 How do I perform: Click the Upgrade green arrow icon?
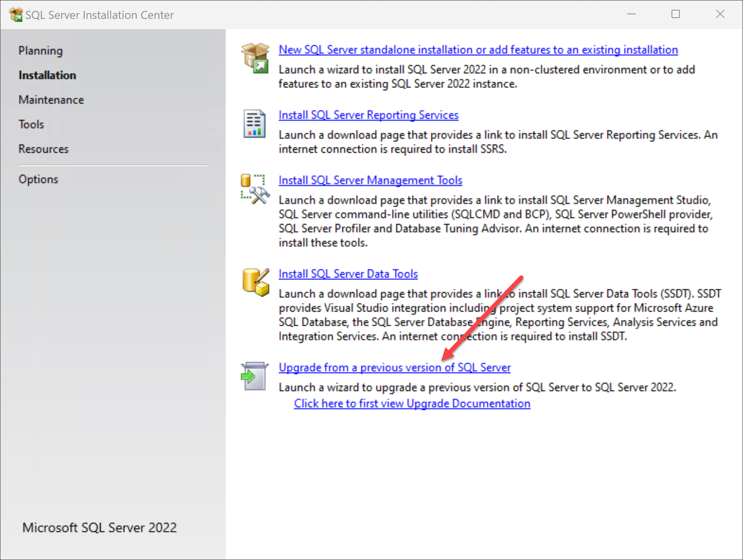coord(254,376)
